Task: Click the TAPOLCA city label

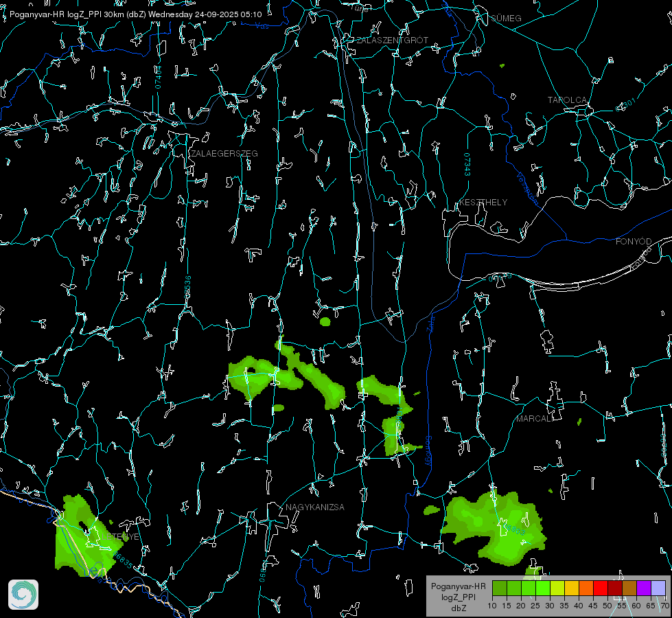Action: coord(568,100)
